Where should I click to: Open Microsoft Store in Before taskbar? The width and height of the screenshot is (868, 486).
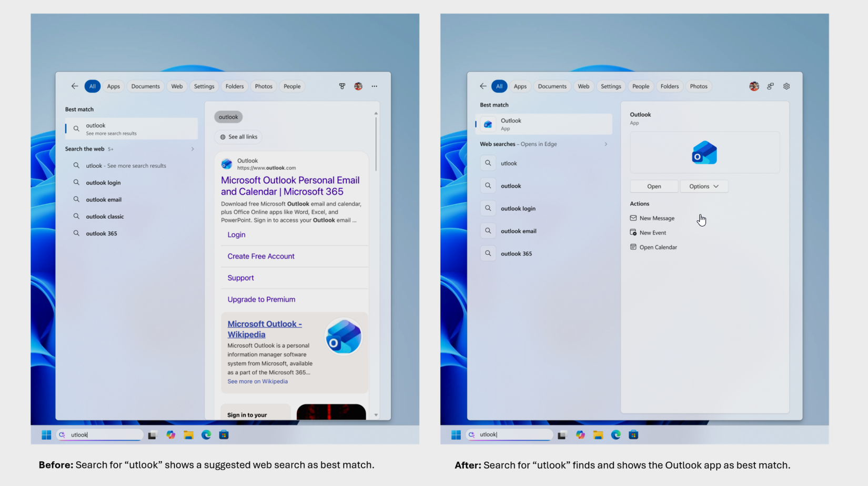pyautogui.click(x=224, y=435)
